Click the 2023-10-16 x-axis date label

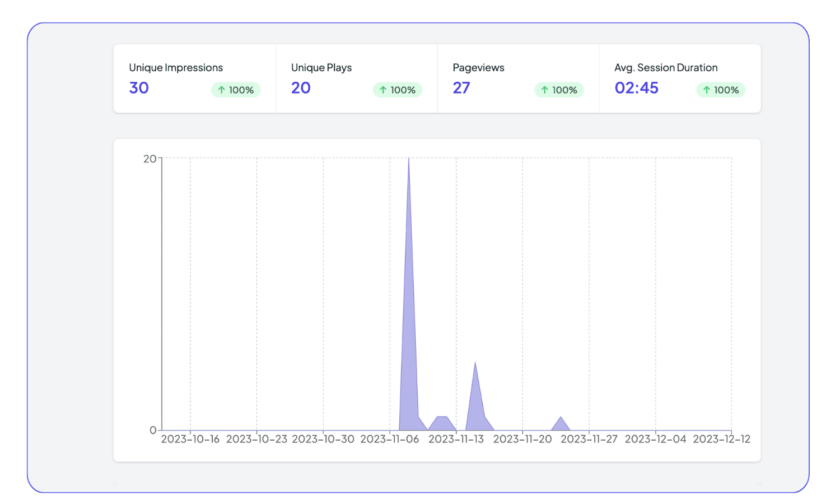tap(190, 439)
